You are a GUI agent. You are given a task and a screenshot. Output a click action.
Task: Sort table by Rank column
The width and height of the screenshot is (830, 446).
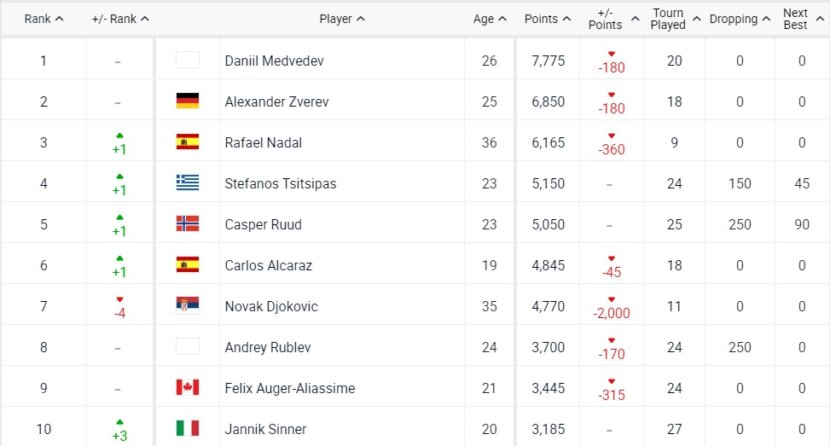[x=44, y=19]
